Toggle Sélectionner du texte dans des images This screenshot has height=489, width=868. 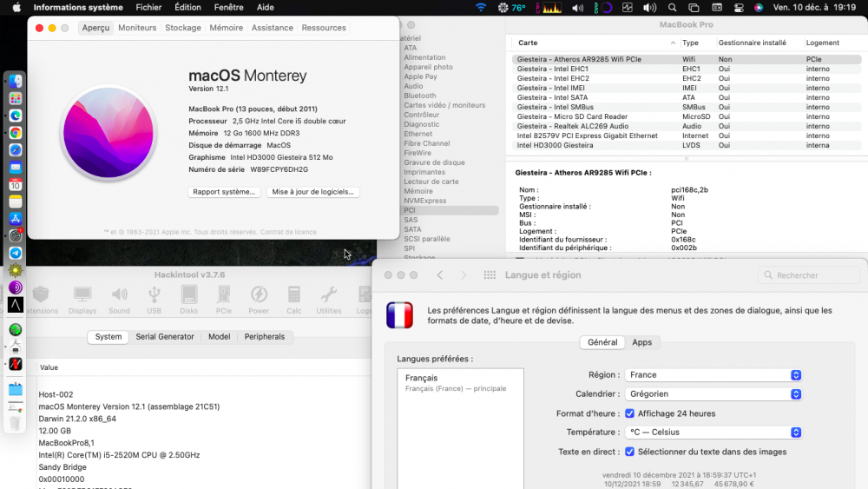[629, 452]
